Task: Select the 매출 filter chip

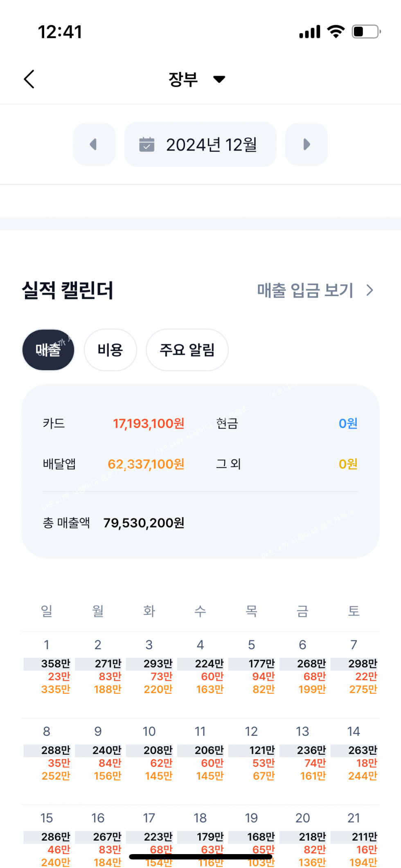Action: [48, 350]
